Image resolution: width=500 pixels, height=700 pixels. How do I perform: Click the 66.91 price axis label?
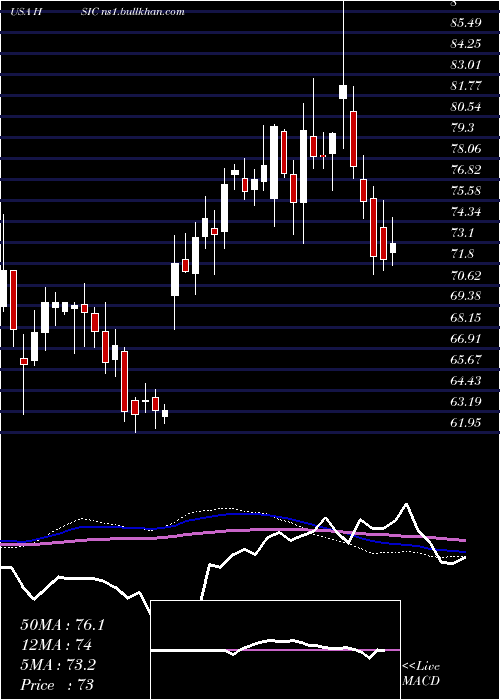pyautogui.click(x=466, y=338)
